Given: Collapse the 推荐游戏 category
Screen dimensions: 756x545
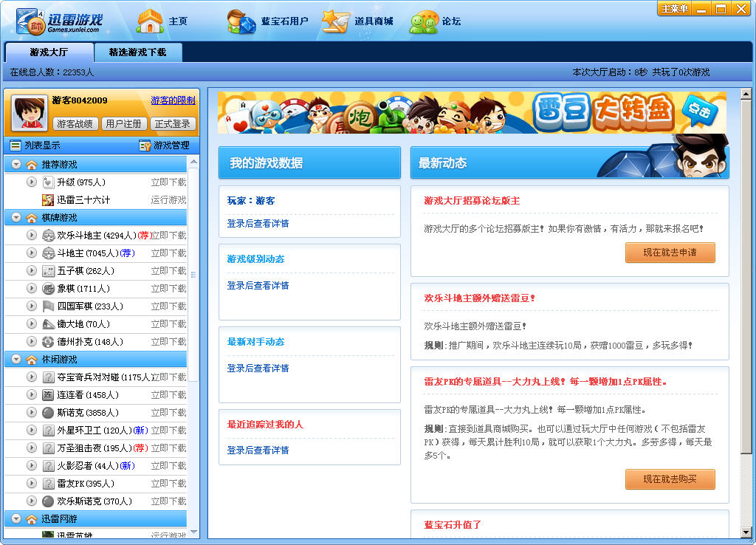Looking at the screenshot, I should pyautogui.click(x=16, y=165).
